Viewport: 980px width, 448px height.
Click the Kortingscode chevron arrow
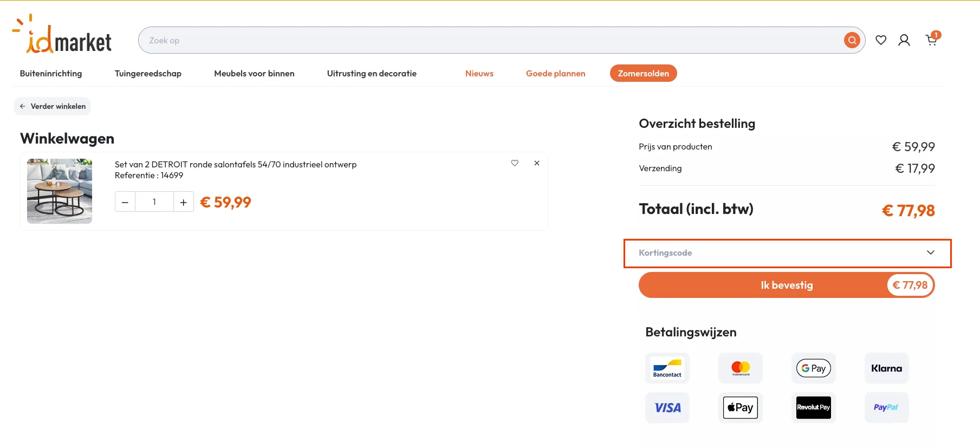[931, 252]
